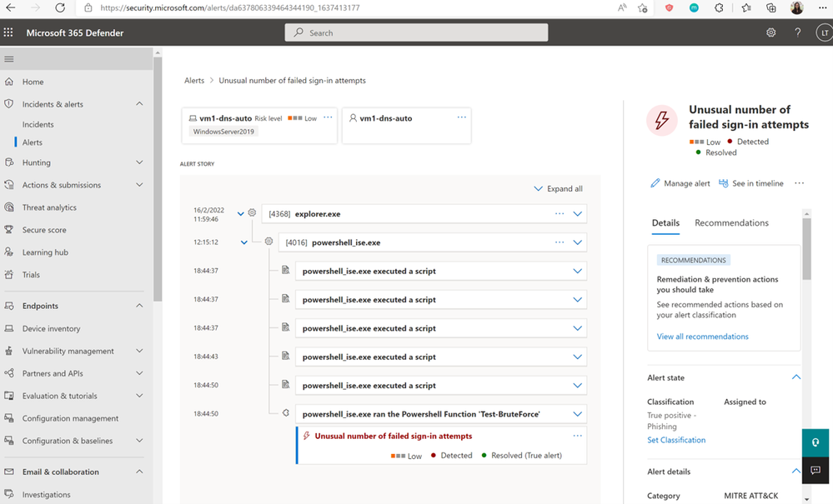833x504 pixels.
Task: Click Set Classification link
Action: pos(676,440)
